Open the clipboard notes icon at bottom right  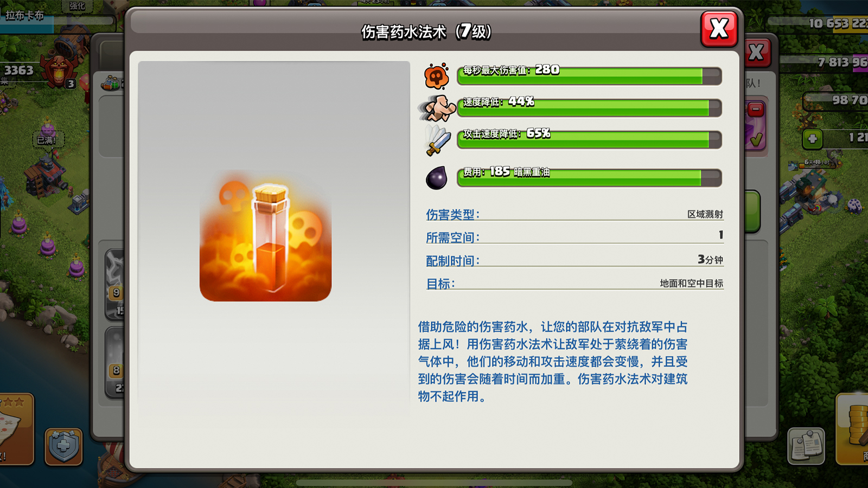point(806,447)
